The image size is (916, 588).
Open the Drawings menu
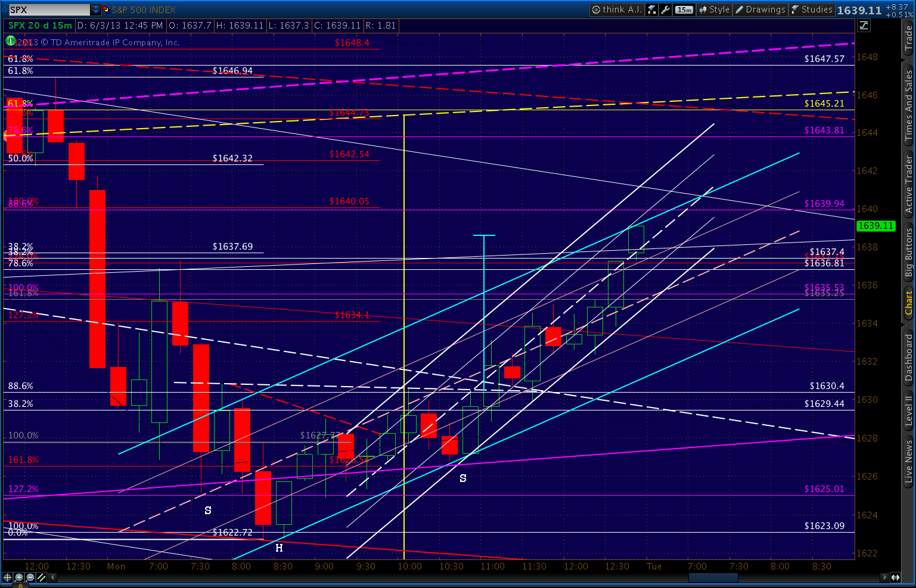tap(760, 10)
